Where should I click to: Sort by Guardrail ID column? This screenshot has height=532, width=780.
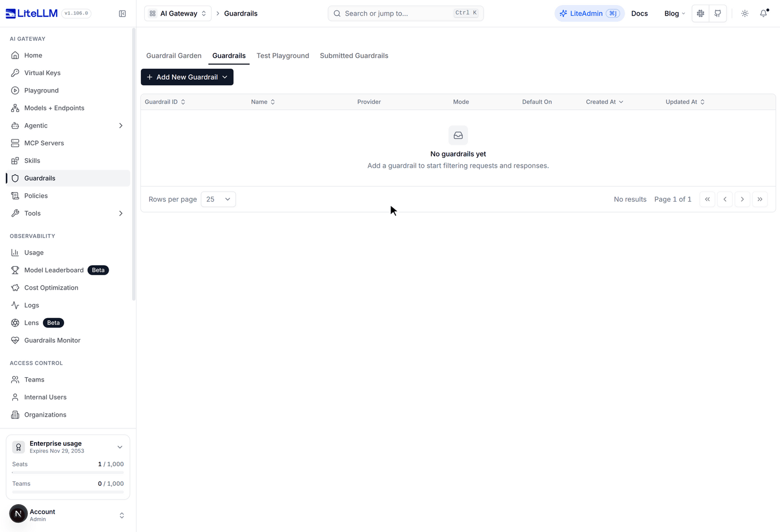click(x=165, y=102)
